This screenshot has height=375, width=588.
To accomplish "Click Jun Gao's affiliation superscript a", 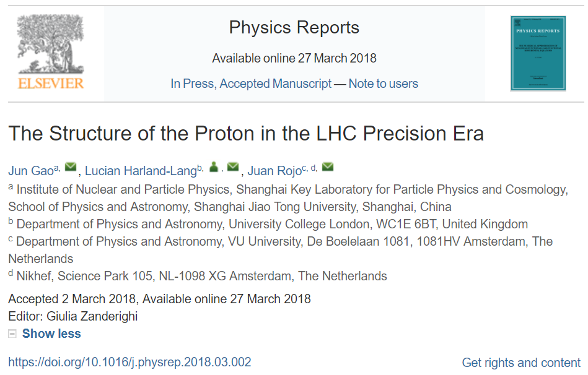I will click(57, 168).
